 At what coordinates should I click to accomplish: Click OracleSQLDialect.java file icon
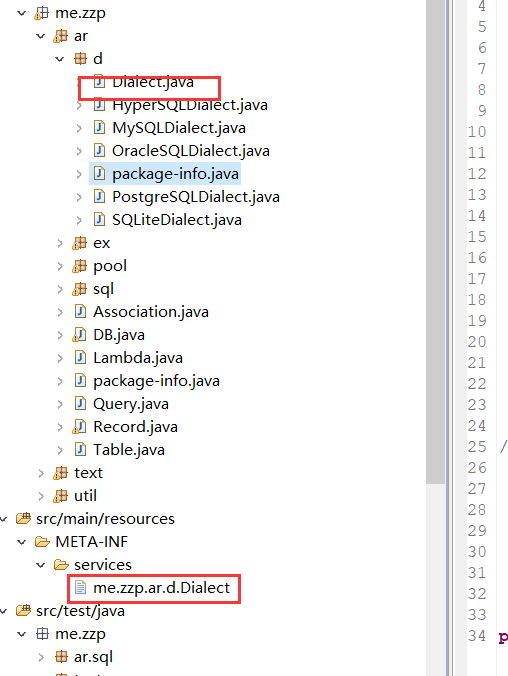[x=99, y=150]
